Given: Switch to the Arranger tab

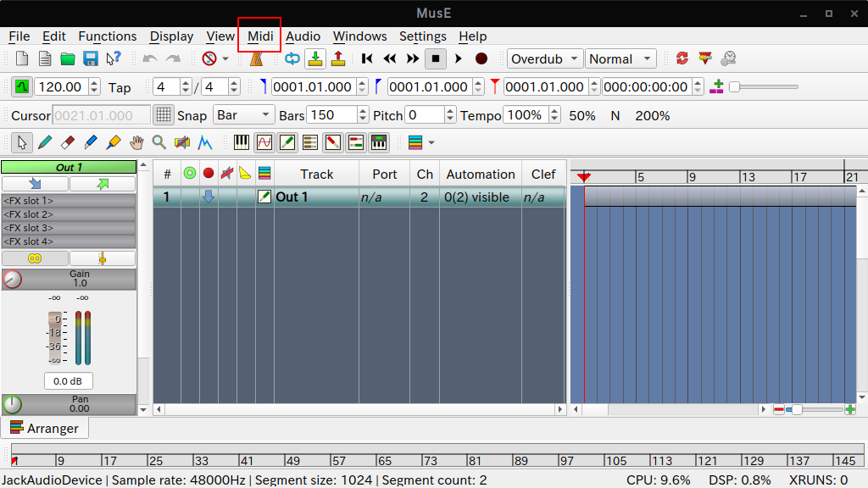Looking at the screenshot, I should click(x=45, y=428).
